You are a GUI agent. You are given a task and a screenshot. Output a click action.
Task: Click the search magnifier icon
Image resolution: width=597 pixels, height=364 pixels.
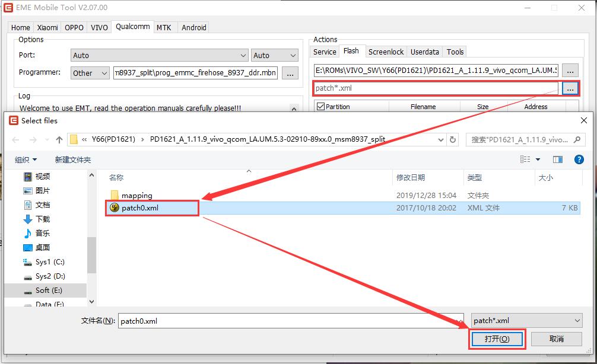click(x=577, y=139)
